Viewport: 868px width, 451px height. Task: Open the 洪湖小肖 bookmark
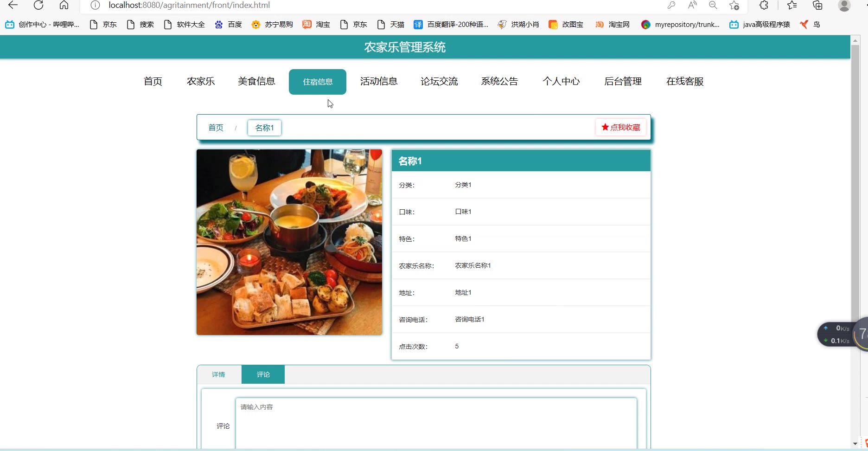click(518, 25)
